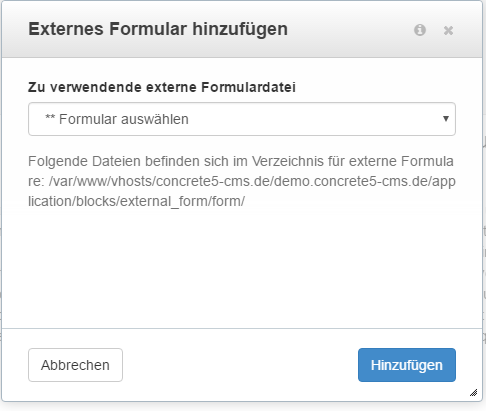Image resolution: width=486 pixels, height=411 pixels.
Task: Open the '** Formular auswählen' dropdown
Action: click(x=242, y=119)
